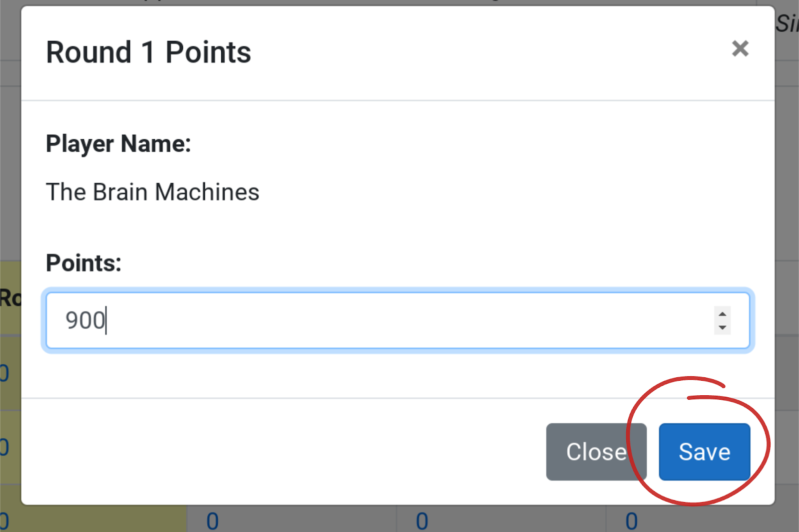This screenshot has height=532, width=799.
Task: Click the Points field label
Action: coord(83,263)
